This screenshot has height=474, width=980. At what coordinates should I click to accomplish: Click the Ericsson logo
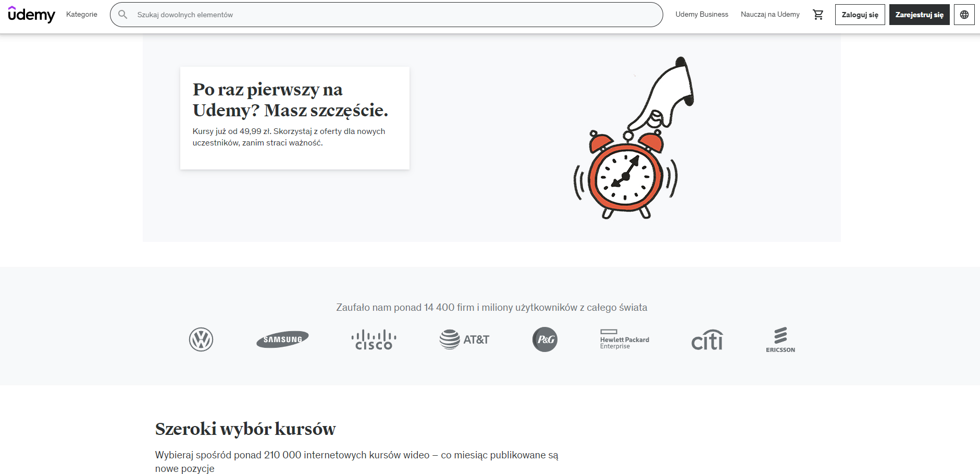pos(780,340)
